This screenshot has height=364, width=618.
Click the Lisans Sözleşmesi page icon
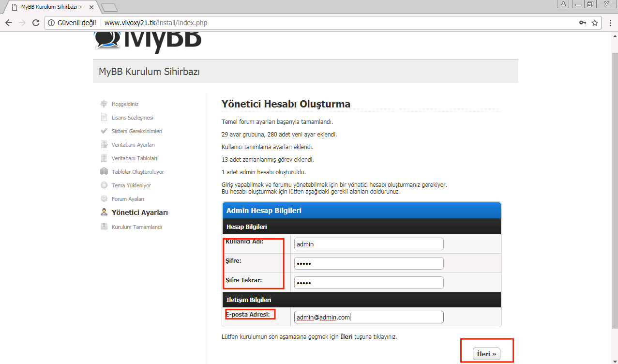click(104, 117)
